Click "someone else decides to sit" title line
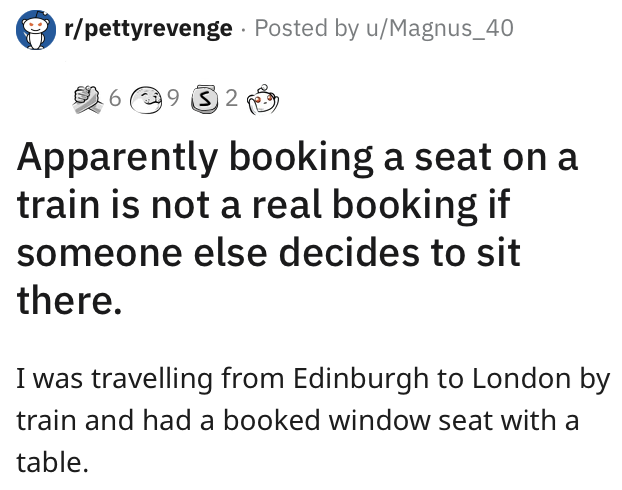Viewport: 622px width, 490px height. 269,252
